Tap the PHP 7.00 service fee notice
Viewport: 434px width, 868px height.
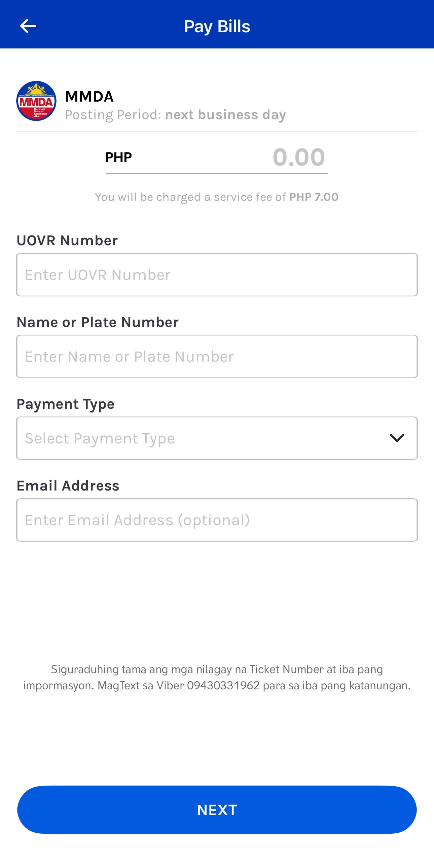[217, 197]
